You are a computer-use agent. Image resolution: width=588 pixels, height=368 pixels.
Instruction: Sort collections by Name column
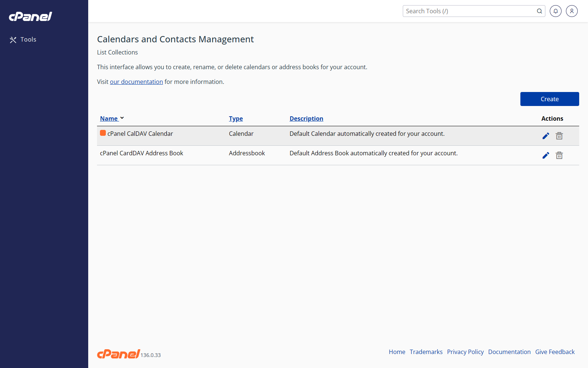point(109,118)
